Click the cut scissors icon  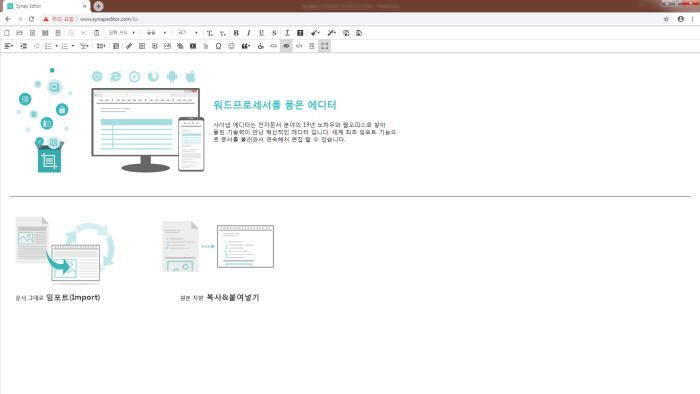[83, 33]
